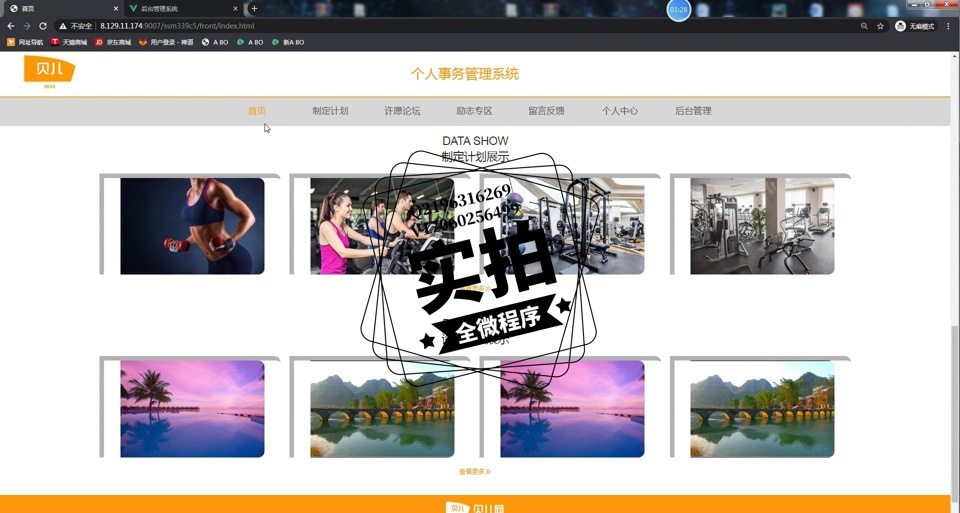Open 个人中心 from the nav bar

click(619, 111)
